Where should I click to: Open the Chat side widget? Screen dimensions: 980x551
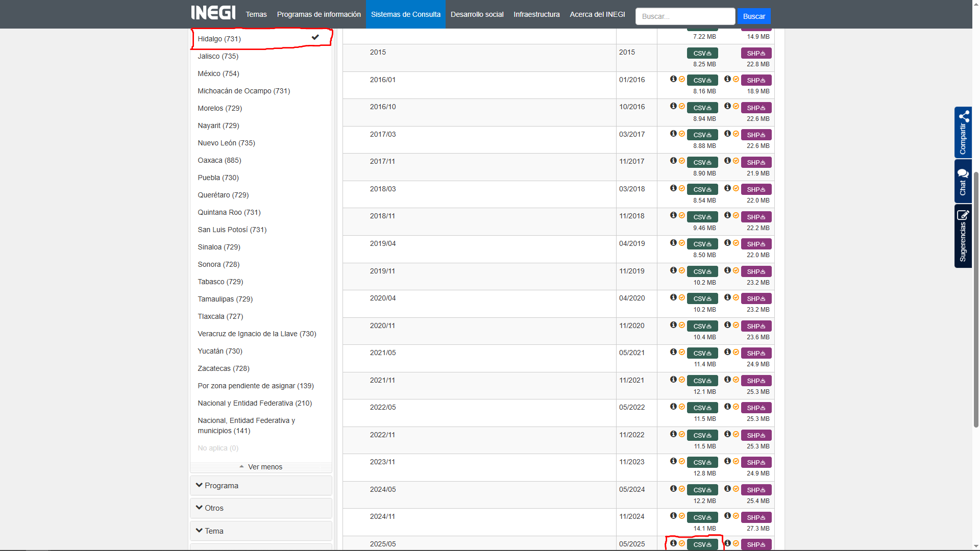(x=963, y=181)
